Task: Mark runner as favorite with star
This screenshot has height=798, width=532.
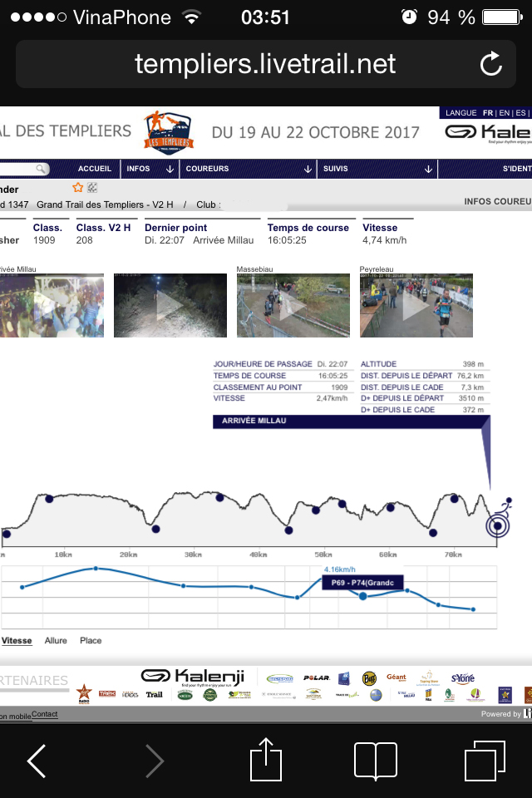Action: click(x=78, y=188)
